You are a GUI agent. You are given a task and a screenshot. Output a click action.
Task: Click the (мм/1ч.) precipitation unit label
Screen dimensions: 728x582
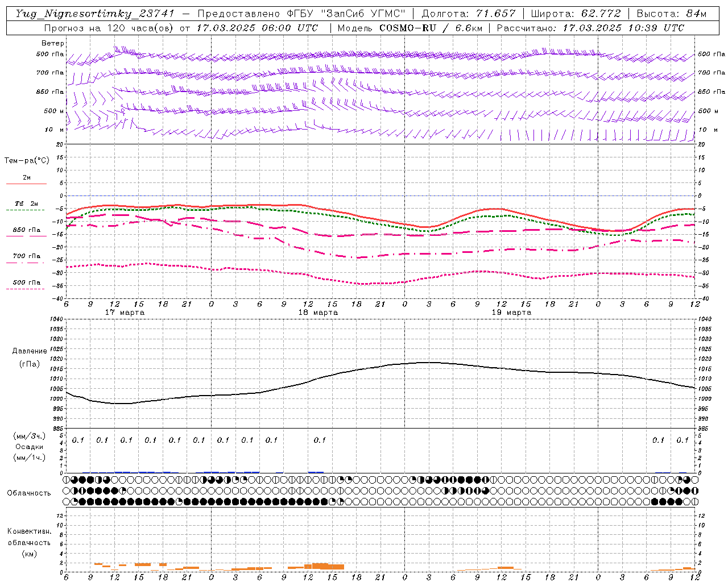click(30, 458)
